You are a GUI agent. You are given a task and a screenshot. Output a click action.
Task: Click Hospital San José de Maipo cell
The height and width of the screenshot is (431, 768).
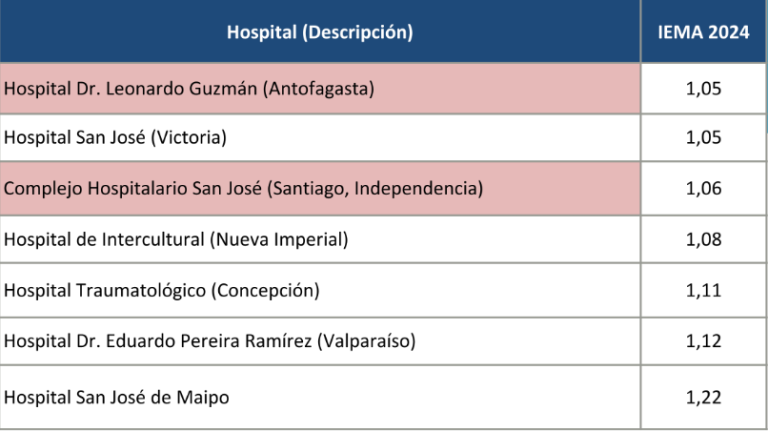point(320,397)
